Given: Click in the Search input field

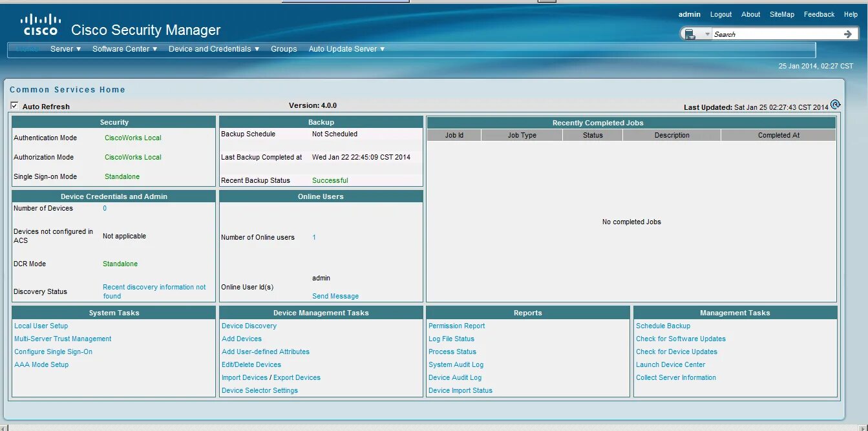Looking at the screenshot, I should coord(776,34).
